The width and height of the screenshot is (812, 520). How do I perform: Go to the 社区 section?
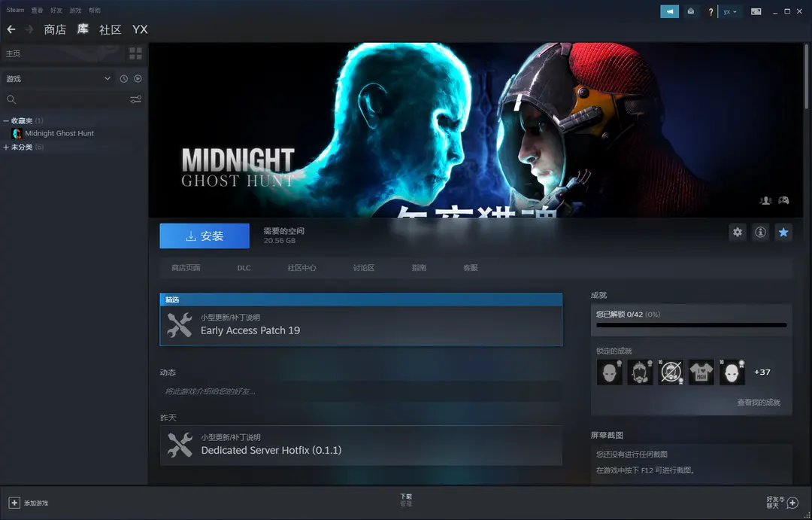click(110, 29)
